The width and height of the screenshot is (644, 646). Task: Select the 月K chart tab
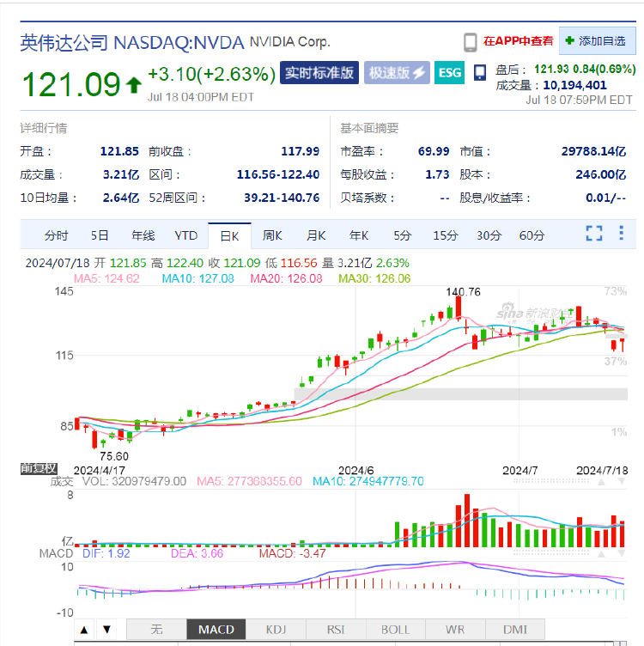coord(316,235)
